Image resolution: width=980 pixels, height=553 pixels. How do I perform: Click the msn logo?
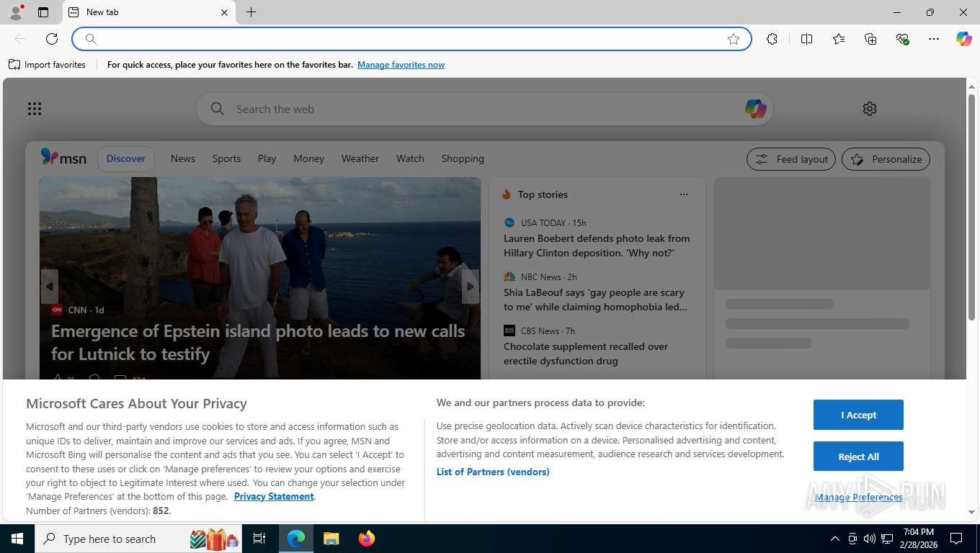coord(63,158)
